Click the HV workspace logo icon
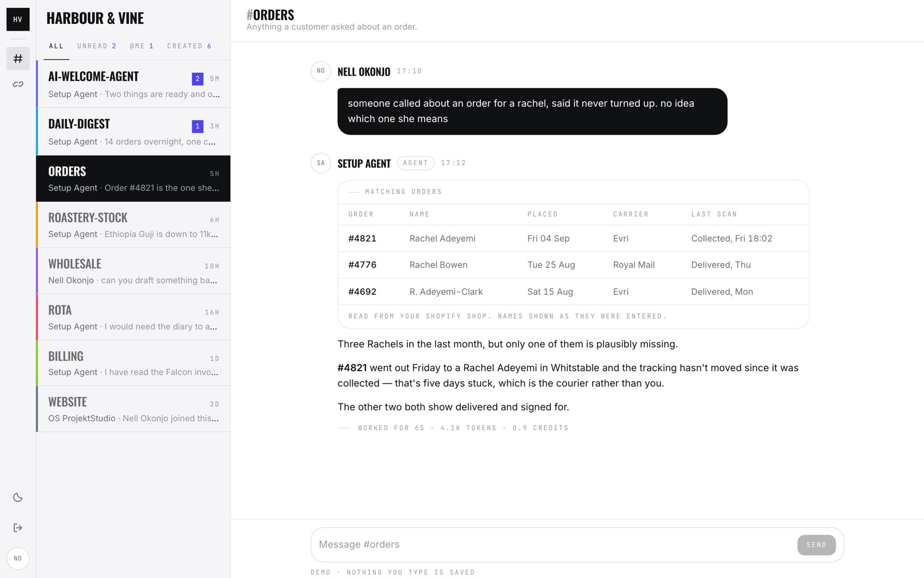The height and width of the screenshot is (578, 924). [x=18, y=19]
